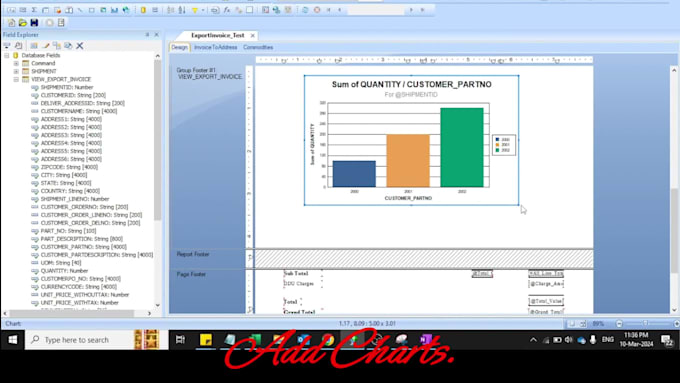Screen dimensions: 680x383
Task: Click the zoom out minus button
Action: 619,324
